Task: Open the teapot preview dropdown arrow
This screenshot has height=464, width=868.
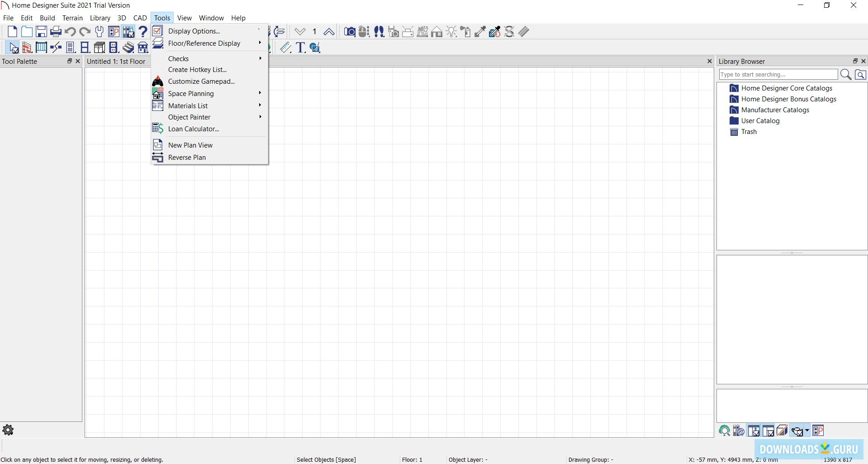Action: pos(807,431)
